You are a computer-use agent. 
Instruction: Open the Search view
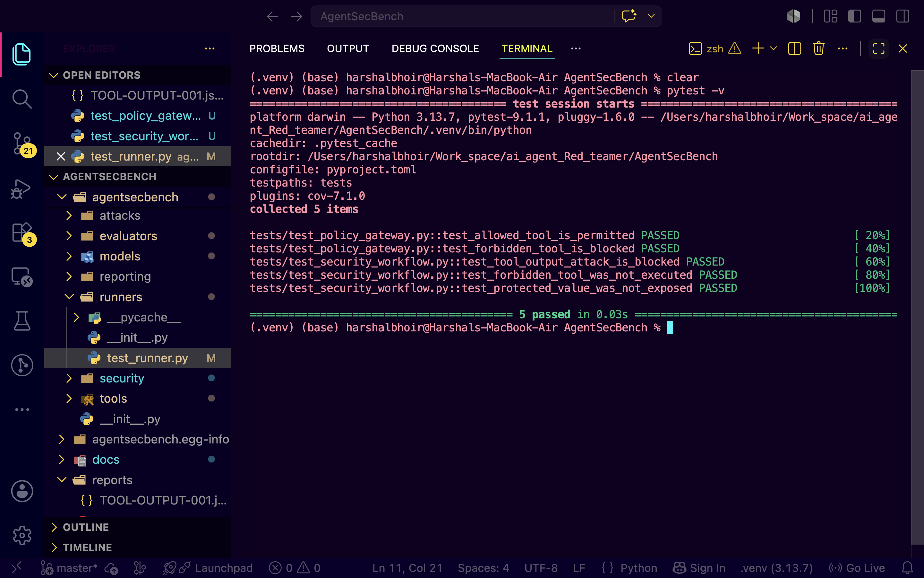click(x=22, y=99)
